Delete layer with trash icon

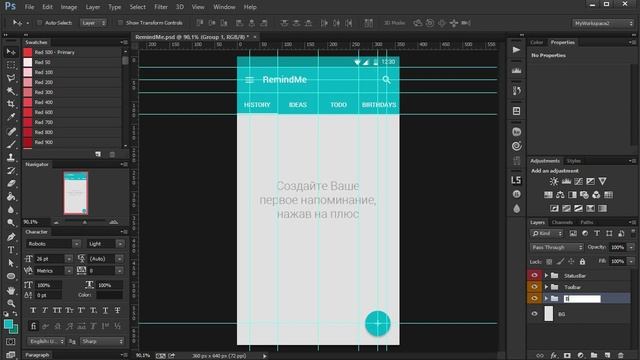621,356
